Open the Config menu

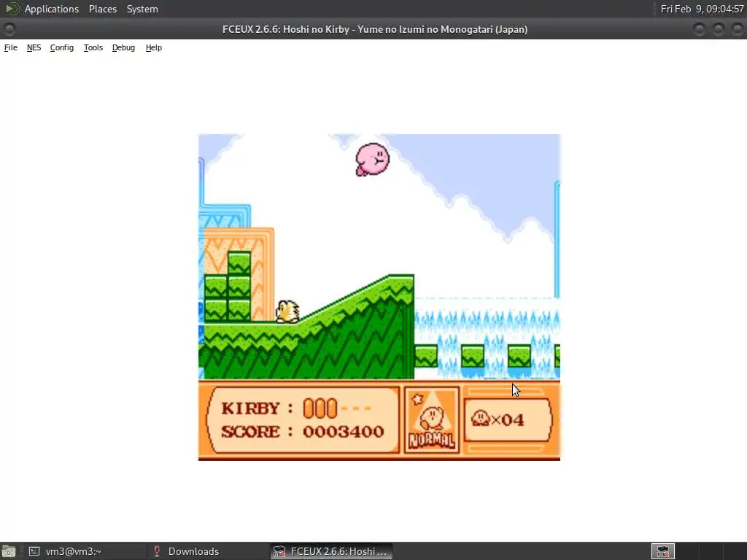62,47
